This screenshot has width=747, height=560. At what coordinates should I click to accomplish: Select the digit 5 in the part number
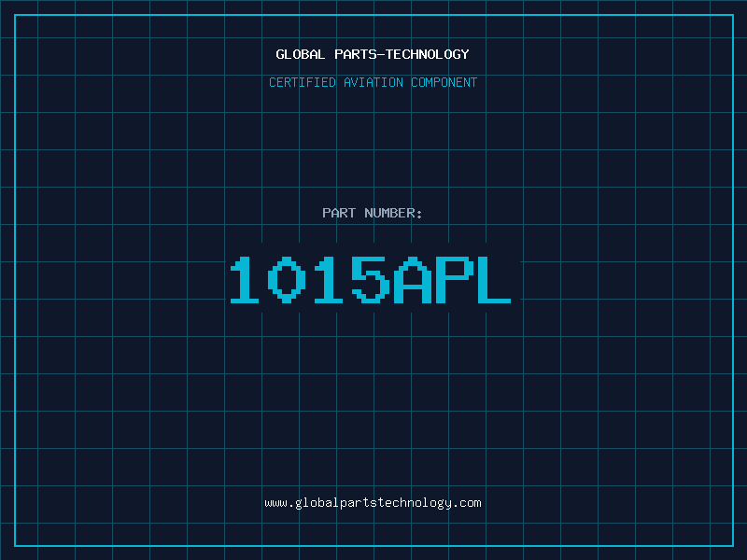(x=371, y=279)
